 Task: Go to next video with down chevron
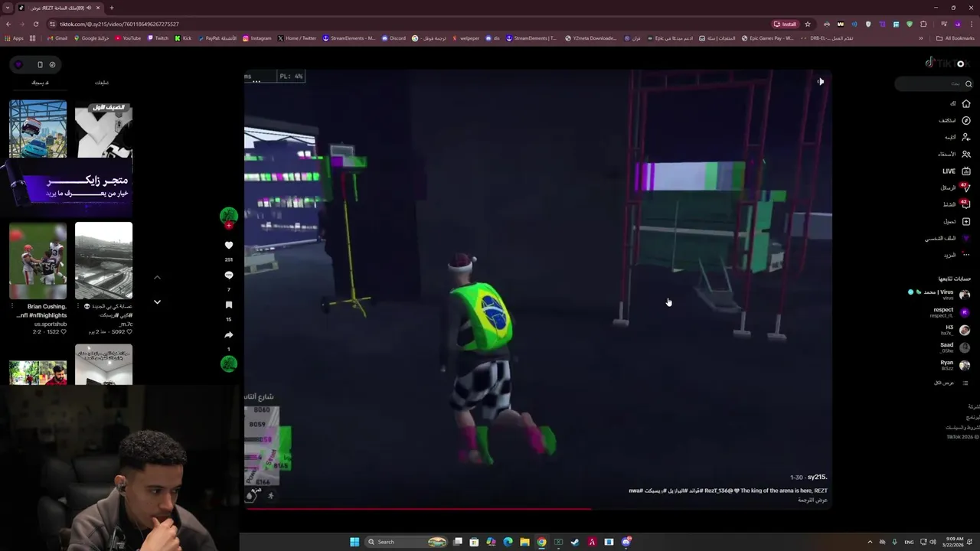point(157,302)
